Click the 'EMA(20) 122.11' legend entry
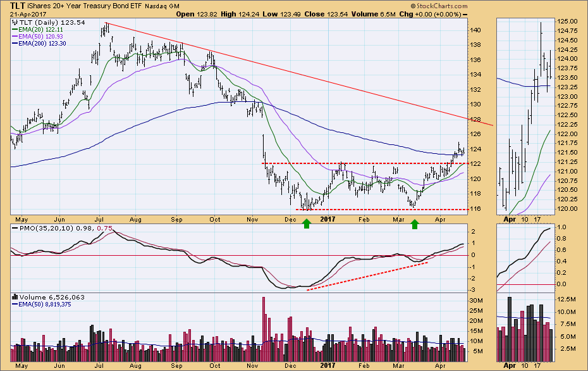 tap(37, 29)
